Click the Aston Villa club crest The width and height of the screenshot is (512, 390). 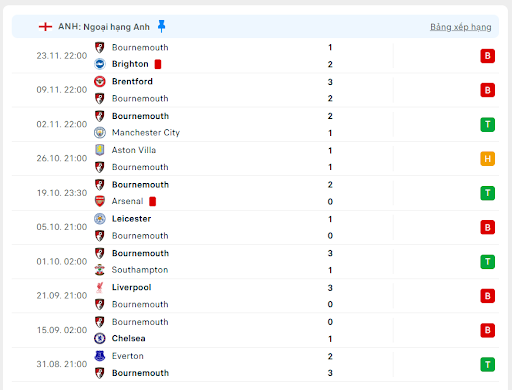(100, 150)
